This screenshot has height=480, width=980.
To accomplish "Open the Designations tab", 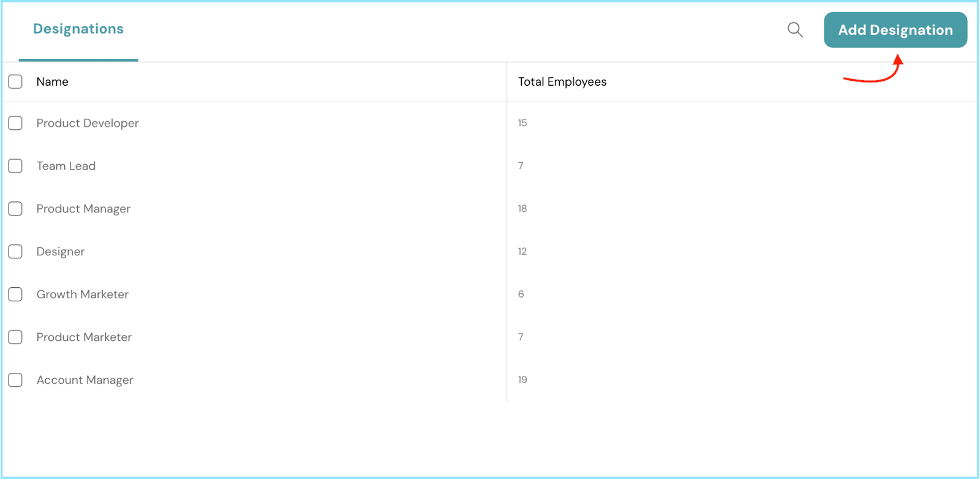I will [78, 29].
